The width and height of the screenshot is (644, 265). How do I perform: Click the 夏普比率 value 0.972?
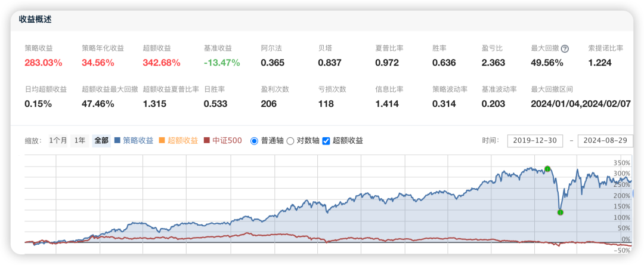(387, 63)
